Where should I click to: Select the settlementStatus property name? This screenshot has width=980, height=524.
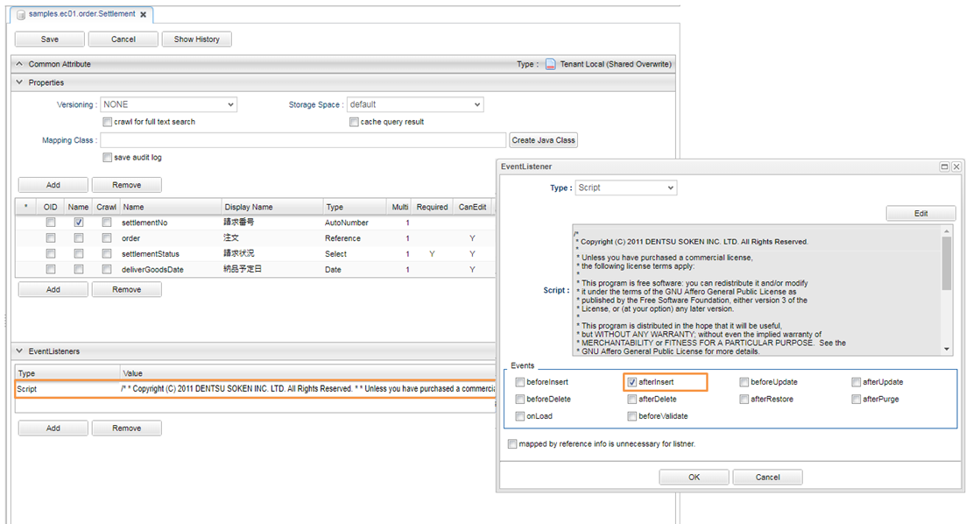click(x=151, y=254)
